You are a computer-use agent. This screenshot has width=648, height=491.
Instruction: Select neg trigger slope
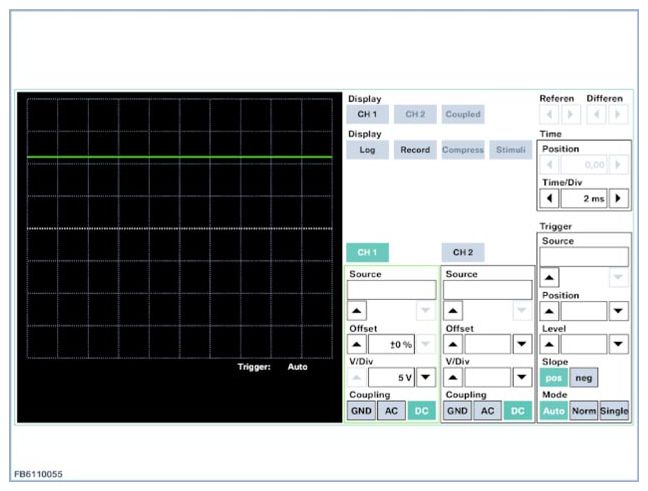584,377
